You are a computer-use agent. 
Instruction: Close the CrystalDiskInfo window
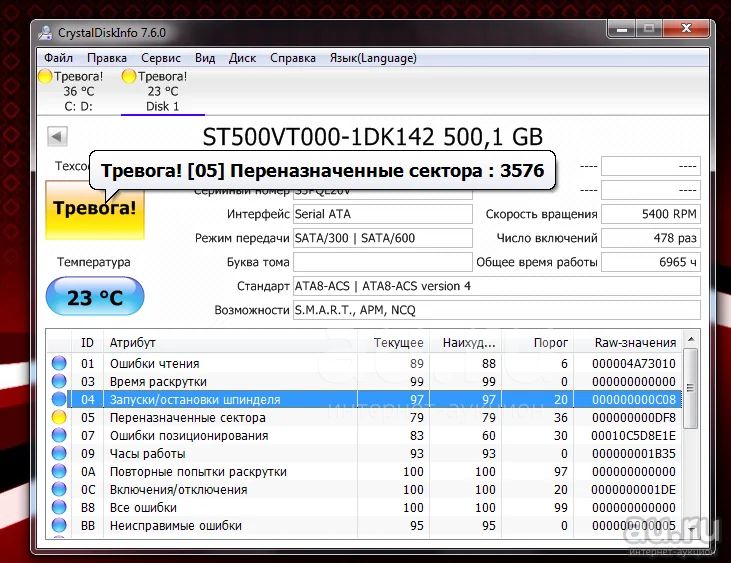[686, 29]
